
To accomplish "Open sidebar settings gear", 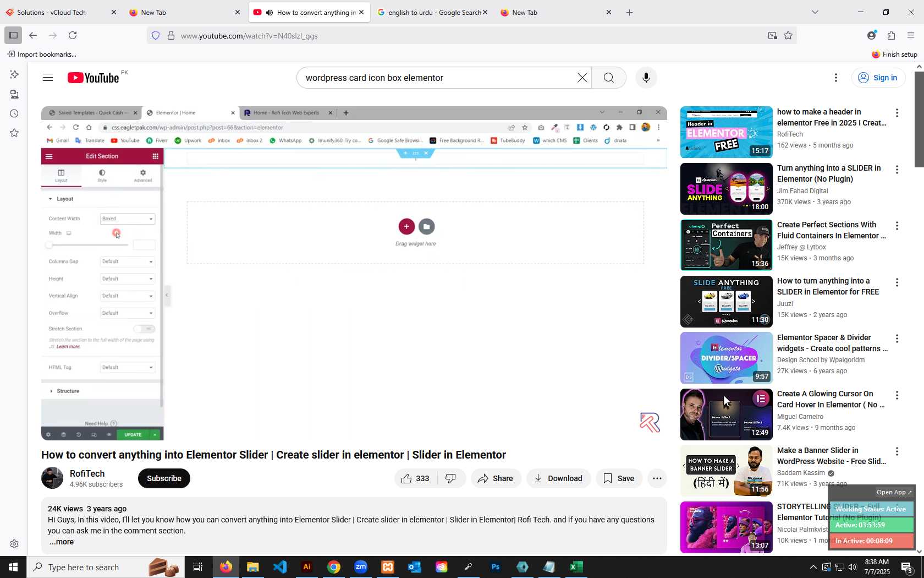I will (14, 544).
